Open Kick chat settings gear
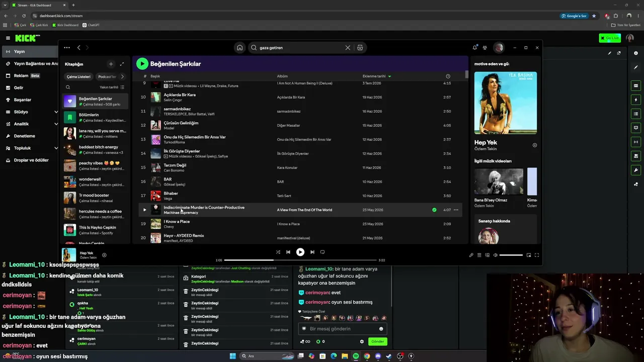Screen dimensions: 644x362 [x=362, y=341]
